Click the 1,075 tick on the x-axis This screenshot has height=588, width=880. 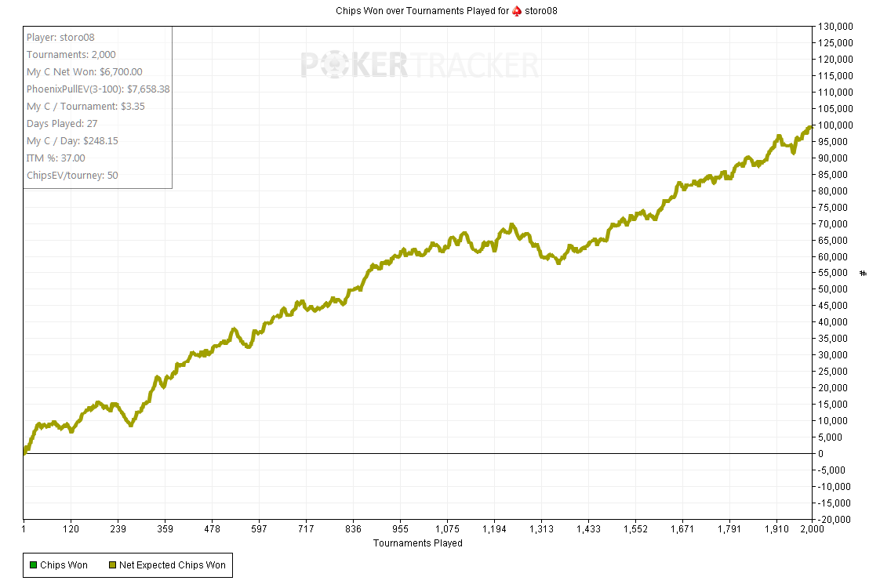(447, 529)
